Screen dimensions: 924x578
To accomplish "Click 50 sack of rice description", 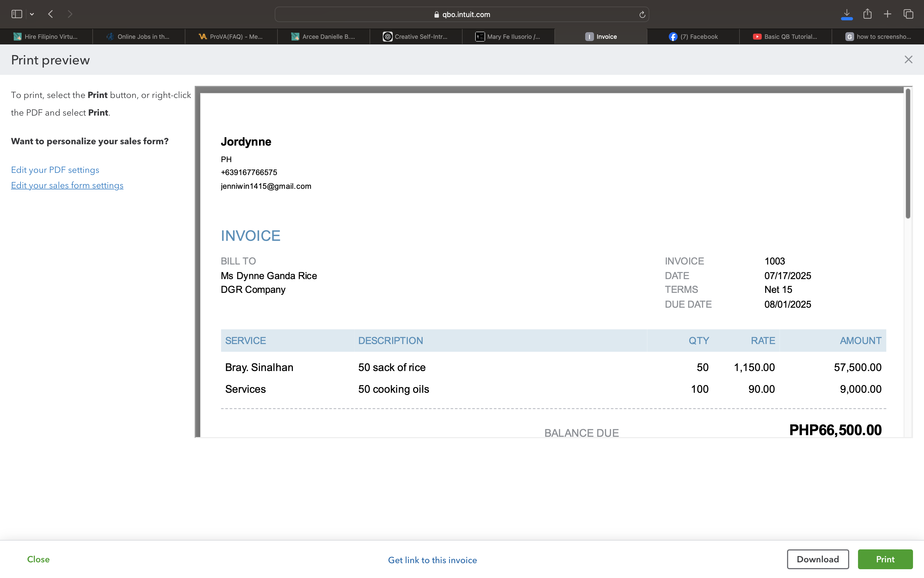I will tap(392, 367).
